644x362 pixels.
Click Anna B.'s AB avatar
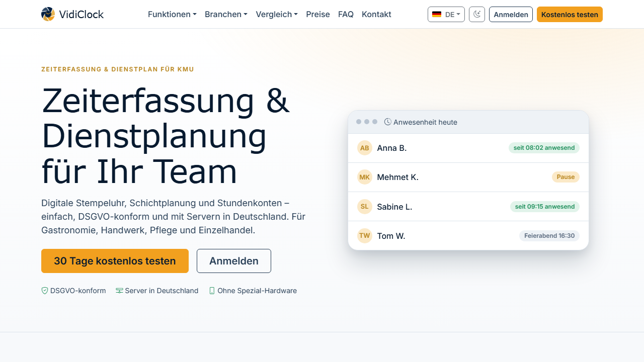click(x=365, y=148)
